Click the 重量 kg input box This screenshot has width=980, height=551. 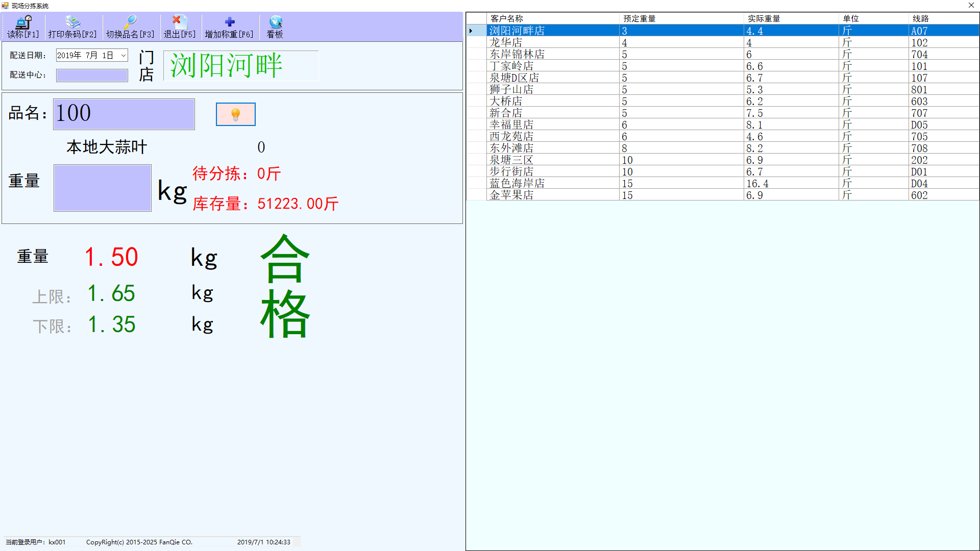pos(103,188)
